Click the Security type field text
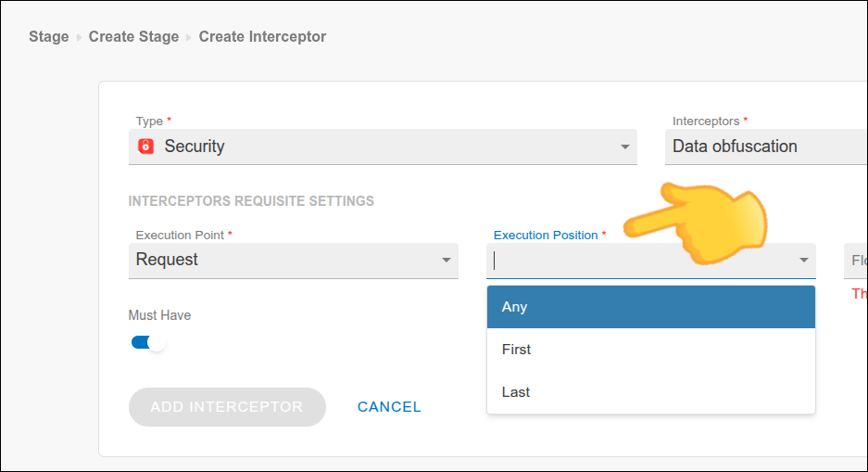 [x=195, y=147]
